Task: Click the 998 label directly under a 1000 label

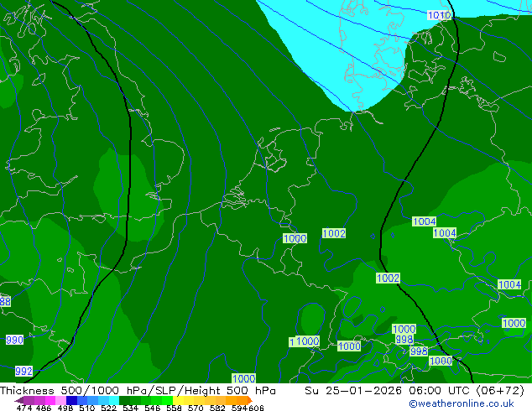Action: (404, 339)
